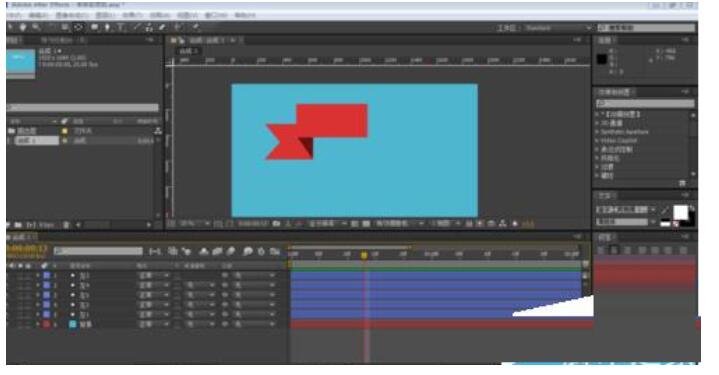Image resolution: width=719 pixels, height=375 pixels.
Task: Toggle Region of Interest in viewer
Action: (x=354, y=224)
